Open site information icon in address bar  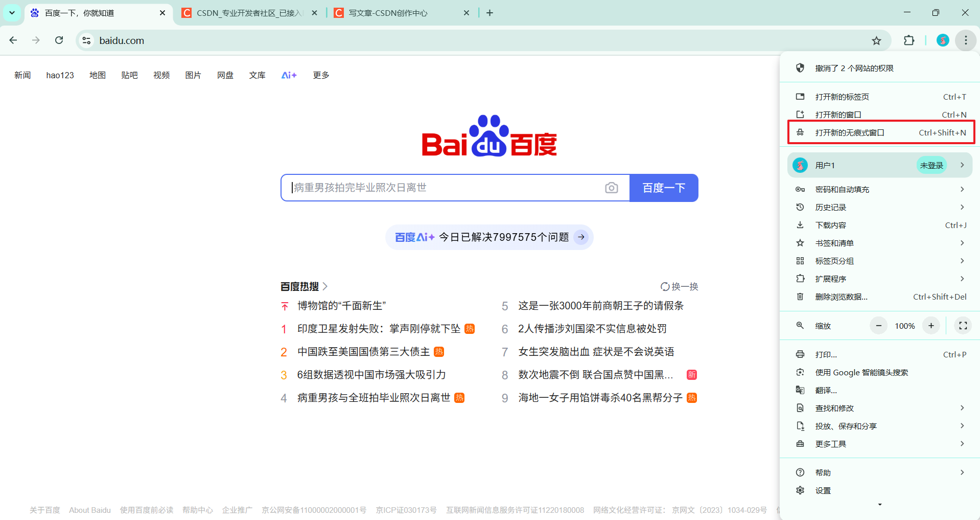[x=86, y=40]
